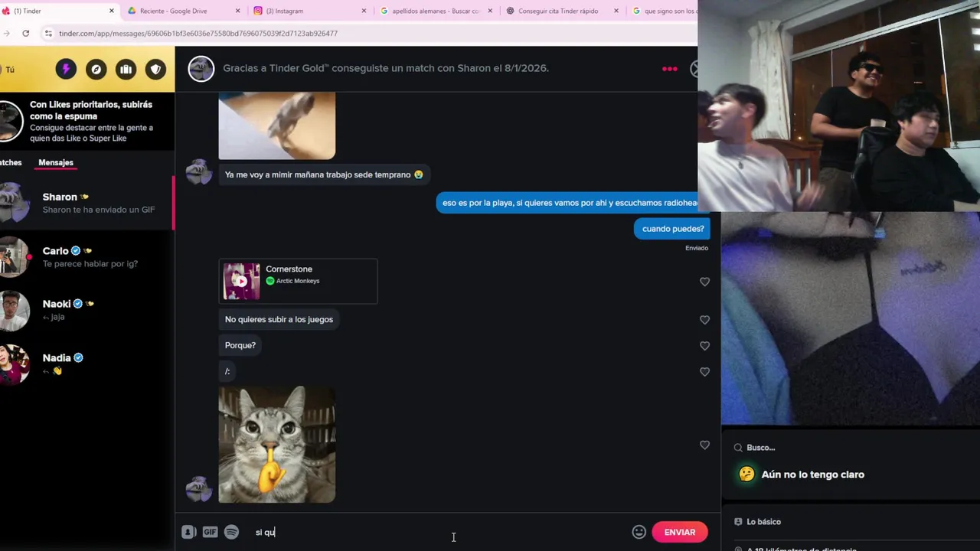This screenshot has width=980, height=551.
Task: Click the 'Lo básico' profile section
Action: [x=763, y=522]
